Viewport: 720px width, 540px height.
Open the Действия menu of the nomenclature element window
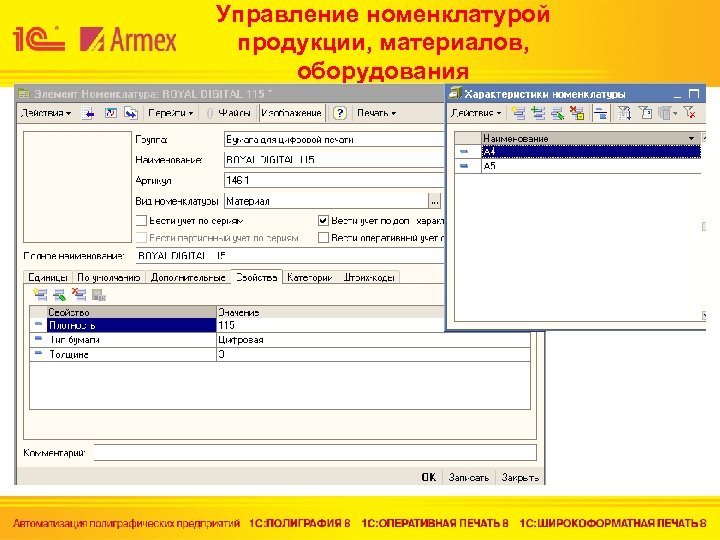pos(46,113)
